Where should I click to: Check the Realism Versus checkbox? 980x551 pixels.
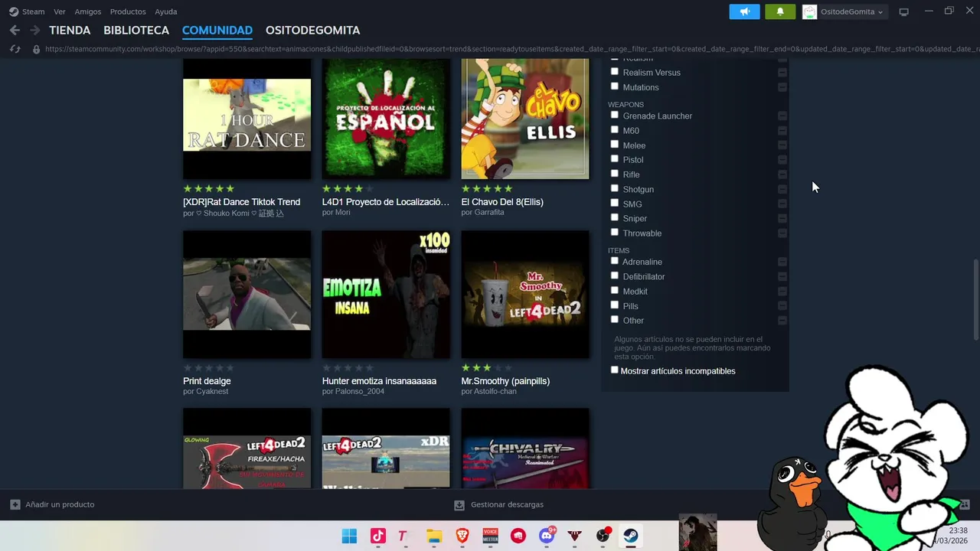point(614,72)
